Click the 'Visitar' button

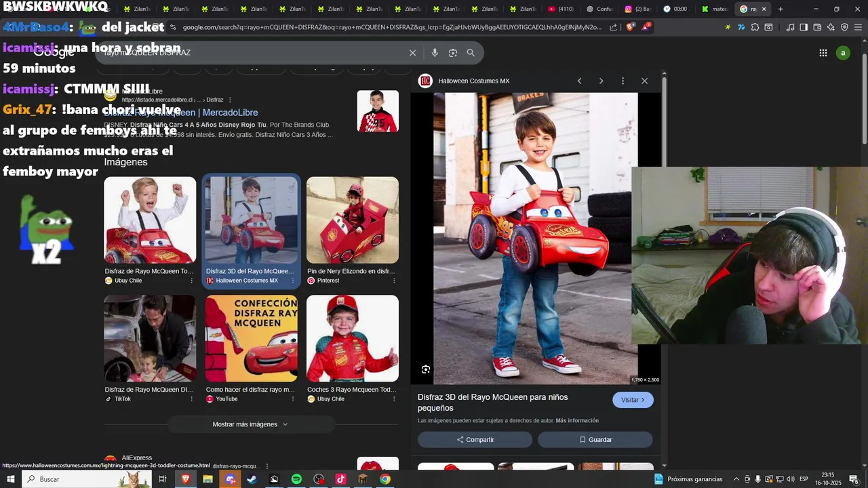coord(633,400)
